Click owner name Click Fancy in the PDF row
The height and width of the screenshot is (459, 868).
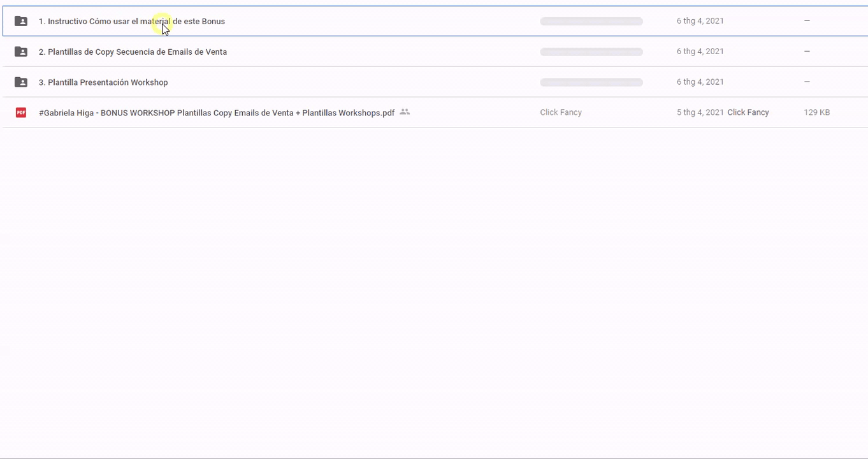coord(561,112)
